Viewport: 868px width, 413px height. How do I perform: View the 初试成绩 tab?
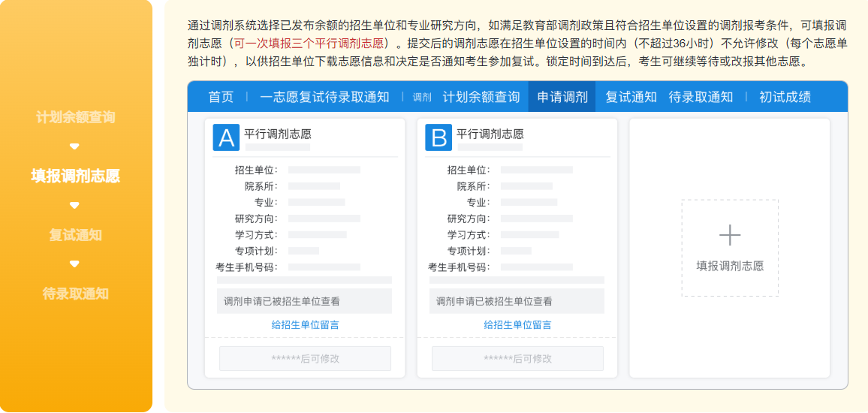(785, 97)
